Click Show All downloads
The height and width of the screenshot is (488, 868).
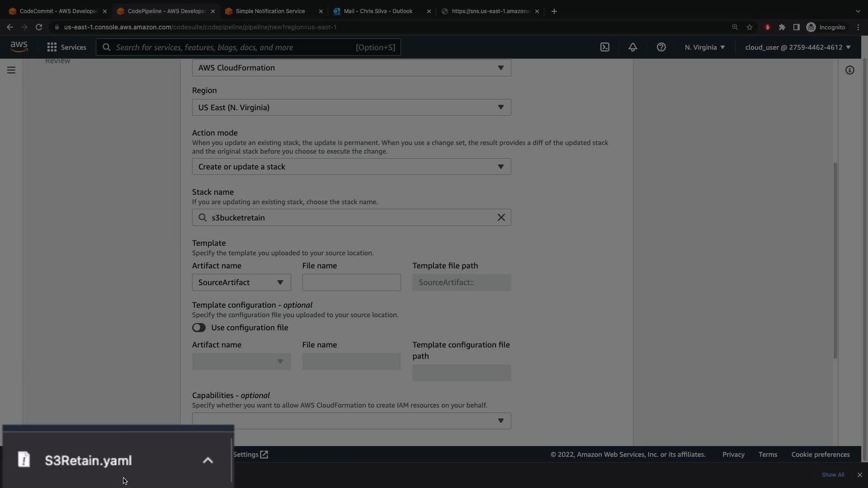click(833, 475)
